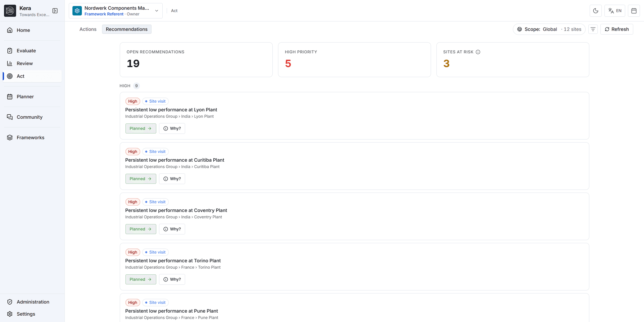Open the calendar icon in top bar
Image resolution: width=644 pixels, height=322 pixels.
pyautogui.click(x=634, y=11)
